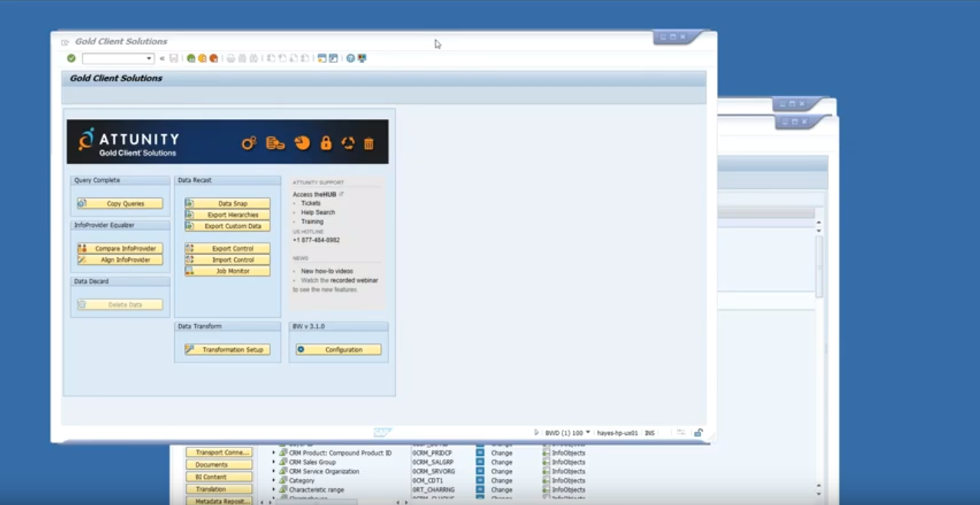
Task: Select BI Content in the background window
Action: [219, 477]
